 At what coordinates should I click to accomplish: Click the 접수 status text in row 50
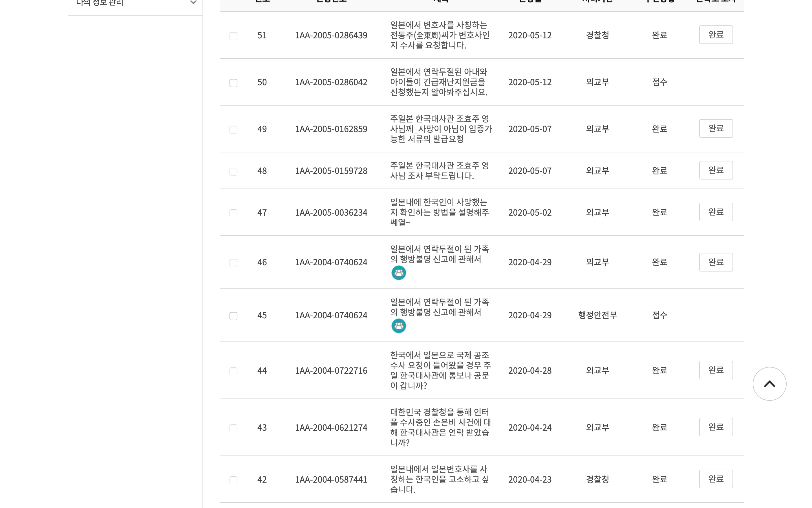(x=659, y=82)
